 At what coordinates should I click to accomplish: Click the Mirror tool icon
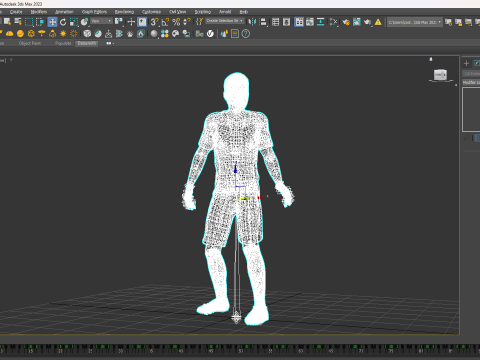click(252, 22)
